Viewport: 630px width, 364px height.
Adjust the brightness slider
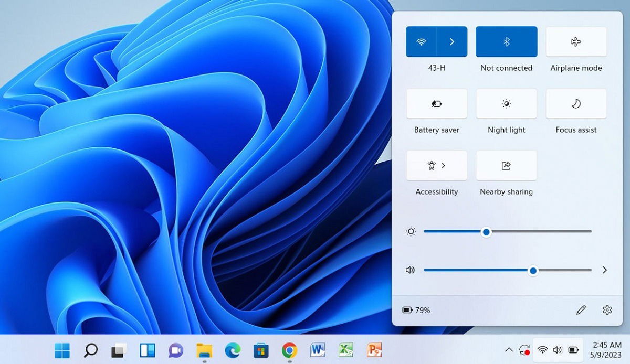(486, 231)
